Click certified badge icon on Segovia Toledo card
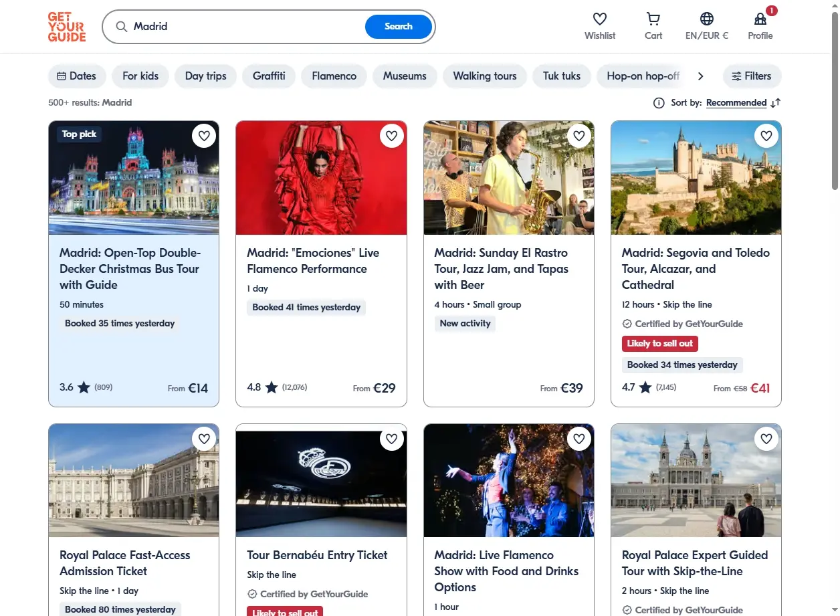The image size is (840, 616). (x=627, y=324)
